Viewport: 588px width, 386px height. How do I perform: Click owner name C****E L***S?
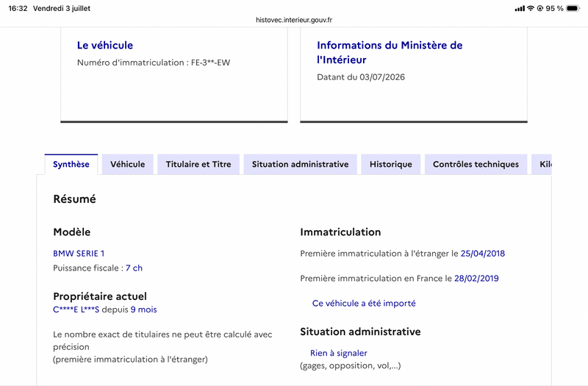(76, 310)
